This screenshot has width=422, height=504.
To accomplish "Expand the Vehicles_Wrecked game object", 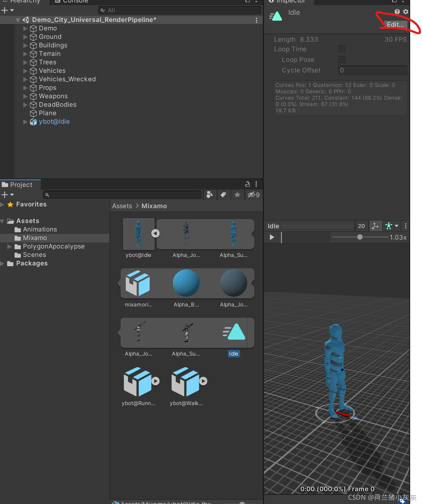I will tap(25, 79).
